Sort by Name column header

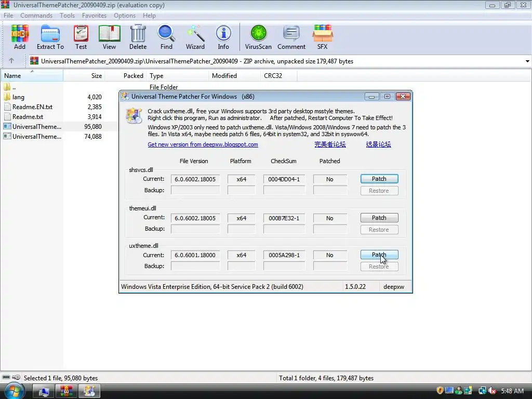point(32,76)
